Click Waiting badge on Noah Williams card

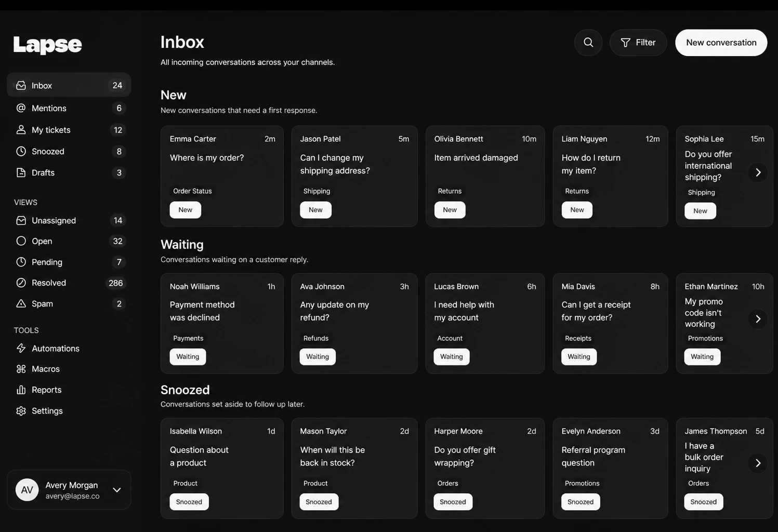(x=188, y=356)
